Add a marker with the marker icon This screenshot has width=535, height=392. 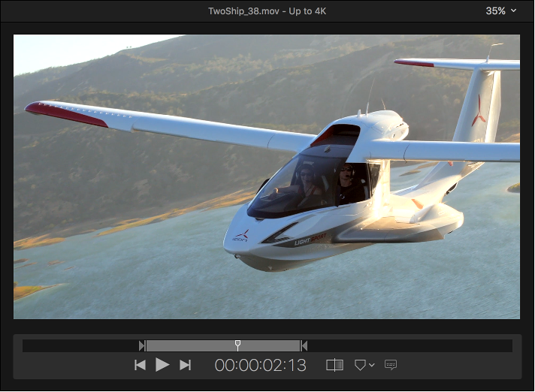361,365
